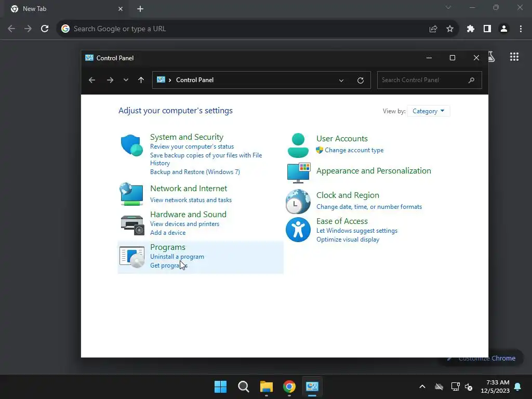Open a new Chrome tab
This screenshot has height=399, width=532.
(x=140, y=9)
